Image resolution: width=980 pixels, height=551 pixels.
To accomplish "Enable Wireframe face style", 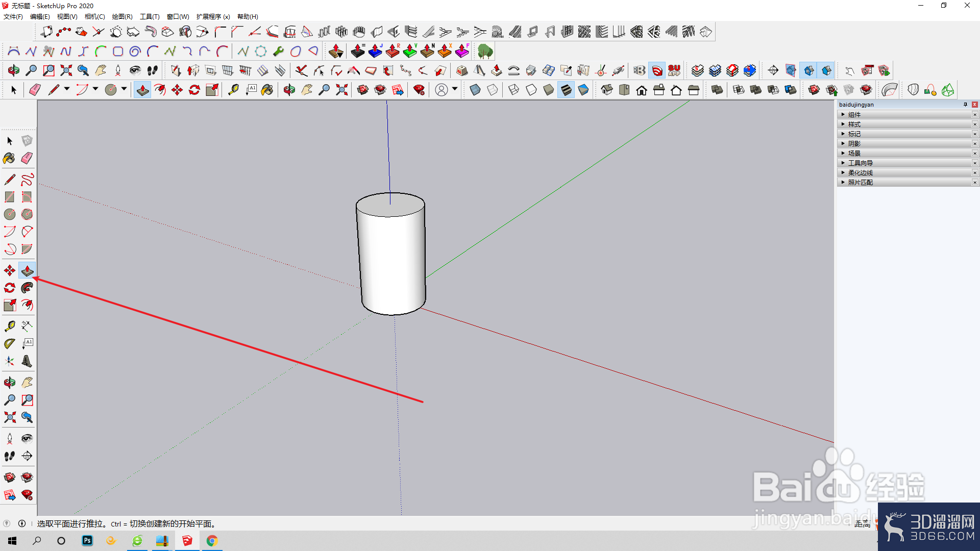I will (514, 90).
